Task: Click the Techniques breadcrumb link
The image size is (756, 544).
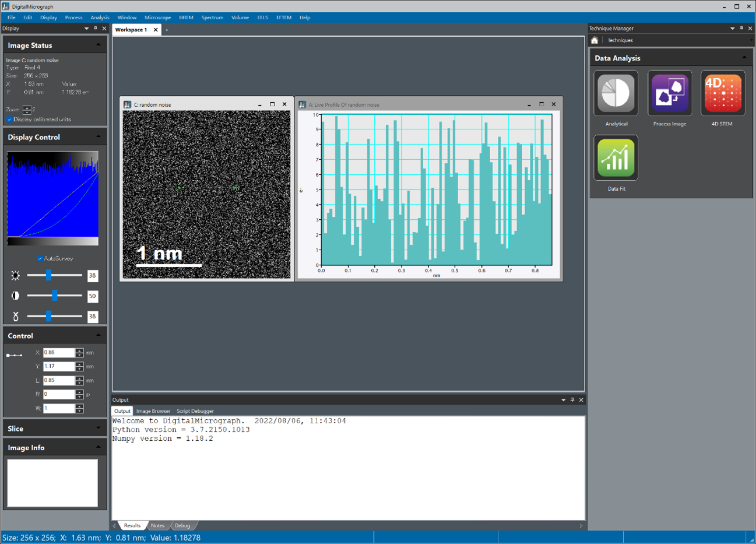Action: click(x=620, y=40)
